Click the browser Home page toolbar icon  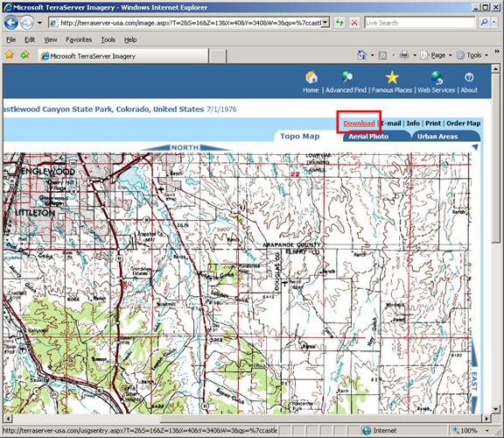pos(362,55)
